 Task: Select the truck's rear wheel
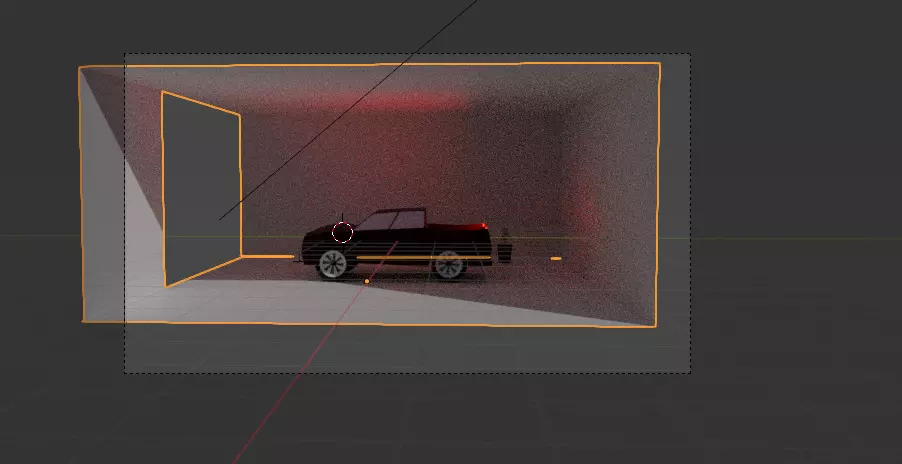(449, 265)
